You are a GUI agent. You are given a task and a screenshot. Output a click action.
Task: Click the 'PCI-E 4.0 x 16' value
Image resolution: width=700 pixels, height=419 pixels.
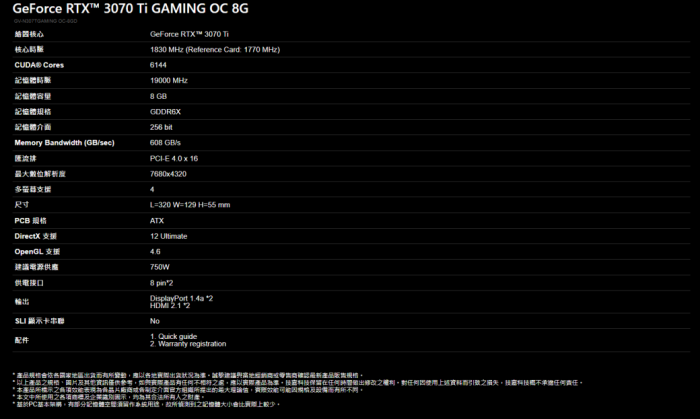174,158
